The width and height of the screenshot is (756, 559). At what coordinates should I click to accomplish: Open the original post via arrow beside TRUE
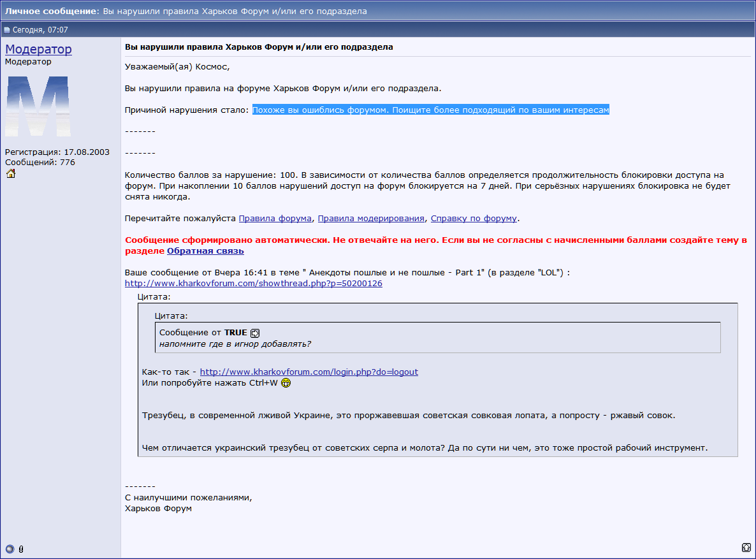255,333
